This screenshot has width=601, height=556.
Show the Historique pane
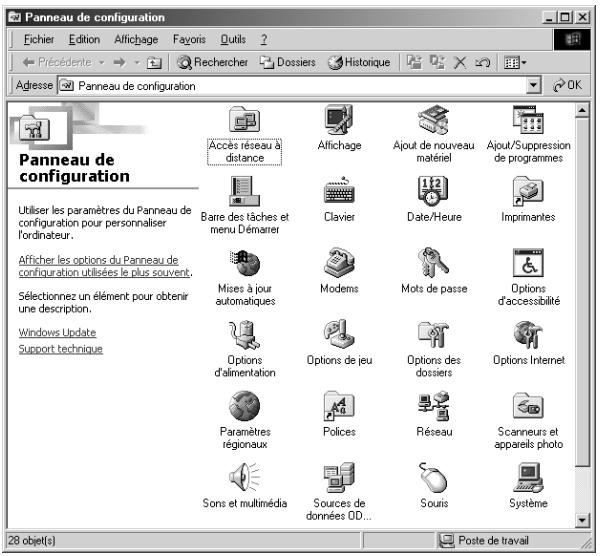coord(359,62)
